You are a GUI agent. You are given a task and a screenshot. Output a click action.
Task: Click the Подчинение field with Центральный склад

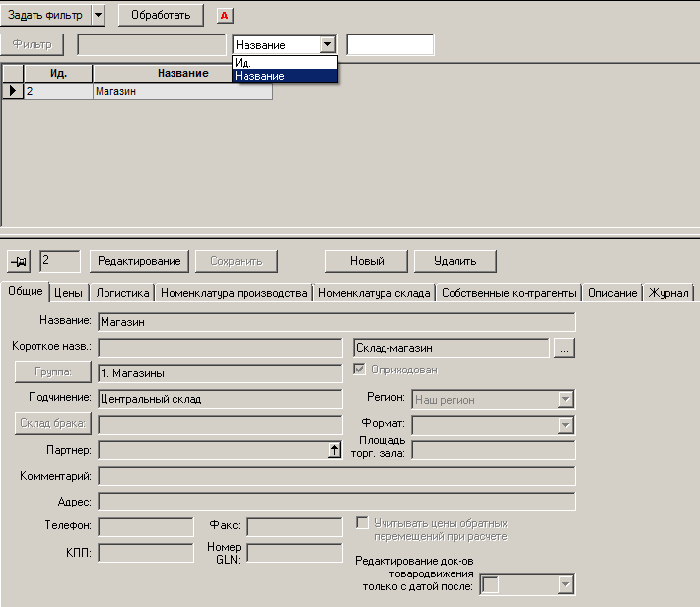tap(220, 399)
